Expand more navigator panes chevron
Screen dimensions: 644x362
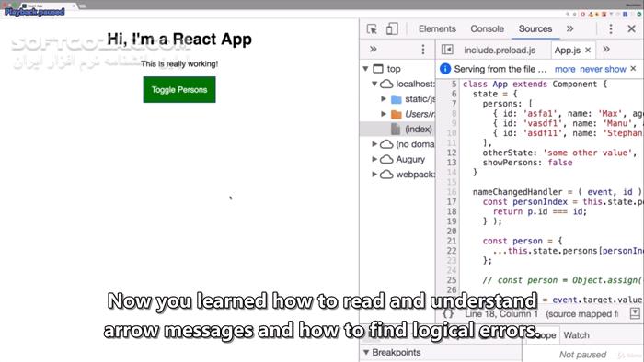(x=373, y=50)
